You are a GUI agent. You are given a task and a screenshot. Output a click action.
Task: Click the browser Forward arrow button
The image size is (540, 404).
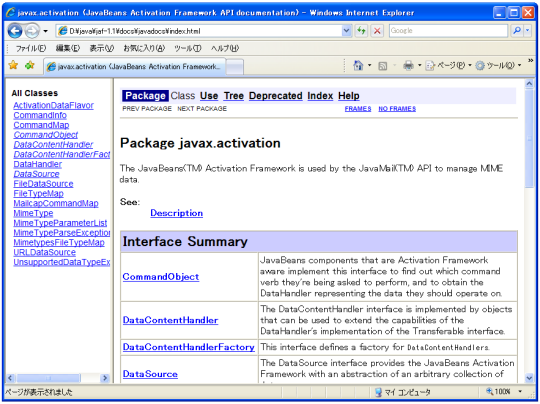pyautogui.click(x=32, y=31)
